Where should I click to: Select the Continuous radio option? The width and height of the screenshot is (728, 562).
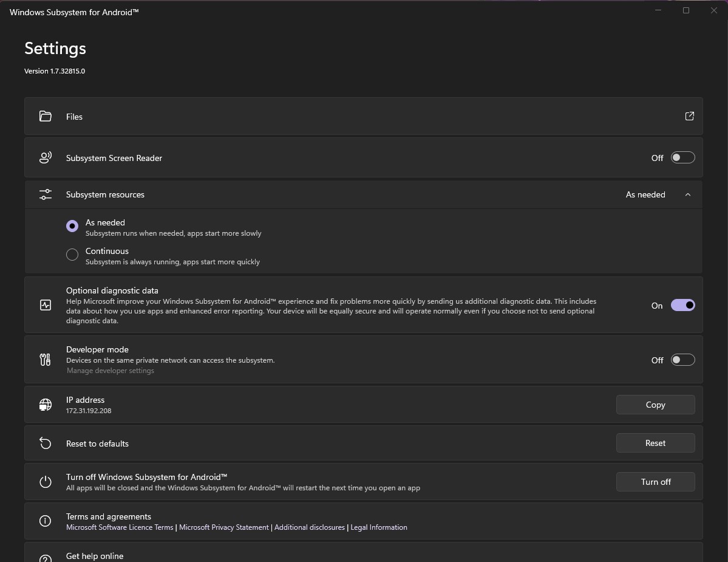pyautogui.click(x=72, y=255)
